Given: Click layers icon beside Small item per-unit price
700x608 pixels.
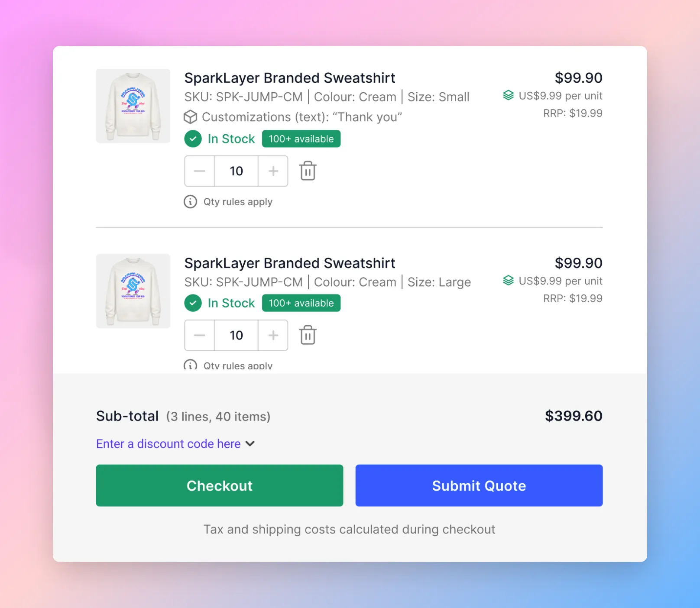Looking at the screenshot, I should [508, 95].
